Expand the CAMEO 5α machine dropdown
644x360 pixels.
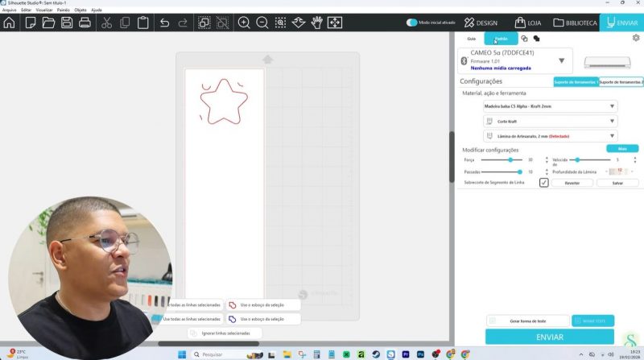point(561,61)
